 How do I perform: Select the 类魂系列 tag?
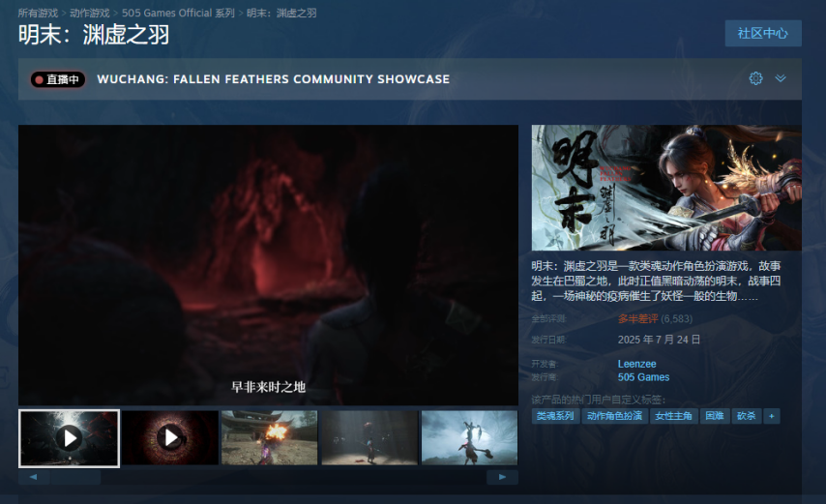pos(555,416)
